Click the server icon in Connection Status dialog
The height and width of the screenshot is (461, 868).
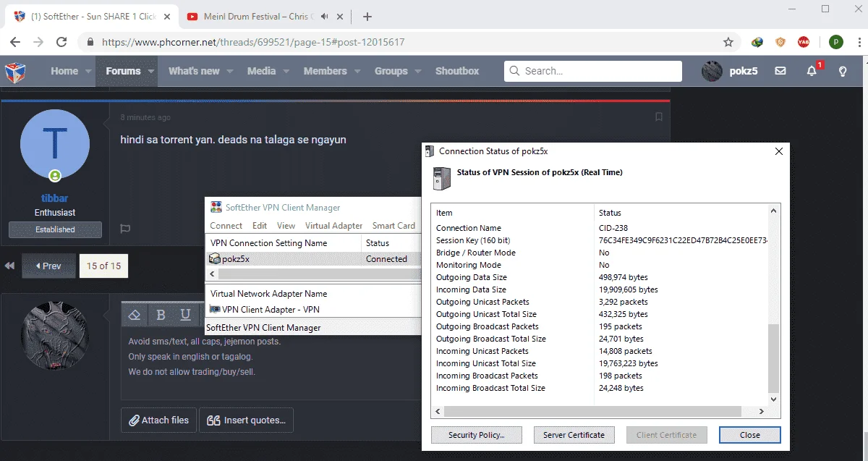pyautogui.click(x=441, y=178)
